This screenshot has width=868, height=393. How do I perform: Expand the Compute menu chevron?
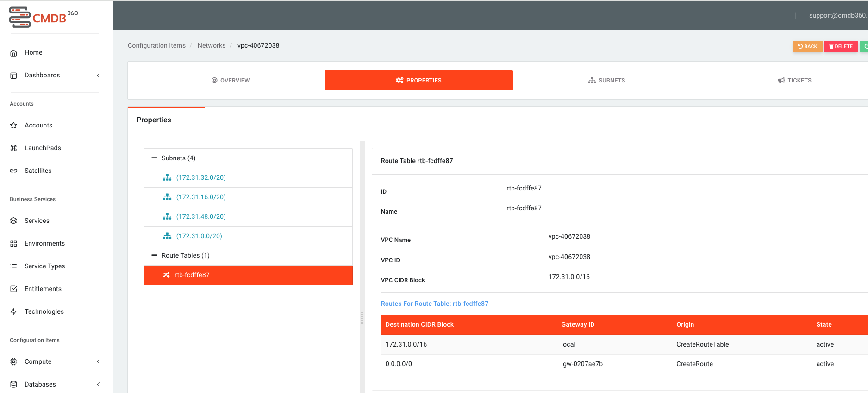tap(98, 361)
